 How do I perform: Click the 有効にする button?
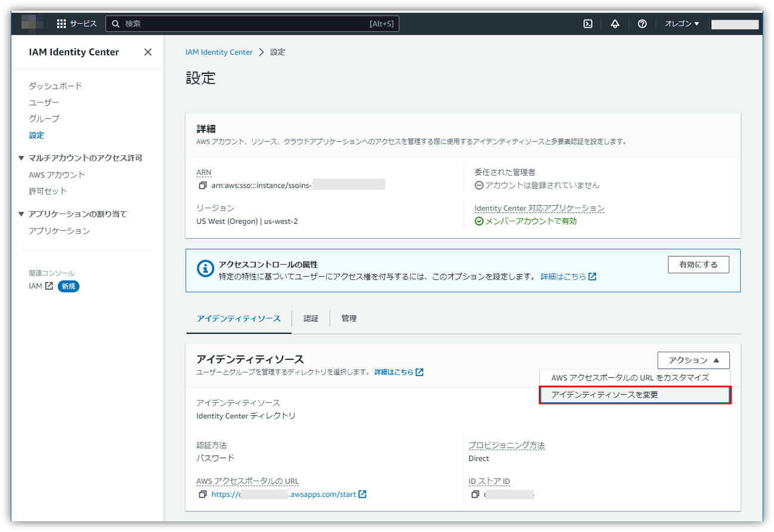(698, 265)
